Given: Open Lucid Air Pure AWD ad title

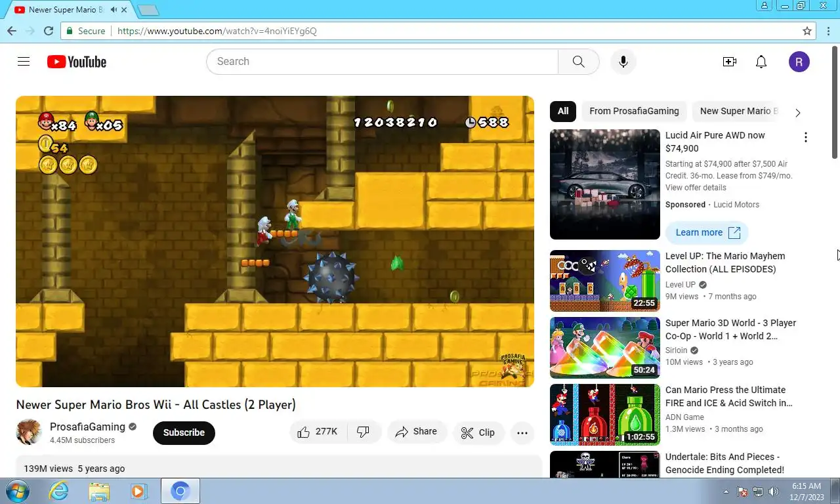Looking at the screenshot, I should click(715, 142).
